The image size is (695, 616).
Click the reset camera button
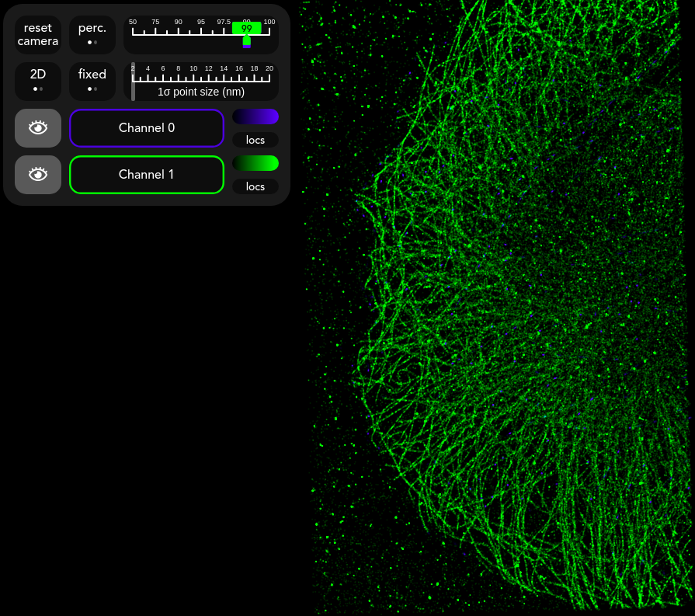pos(38,35)
